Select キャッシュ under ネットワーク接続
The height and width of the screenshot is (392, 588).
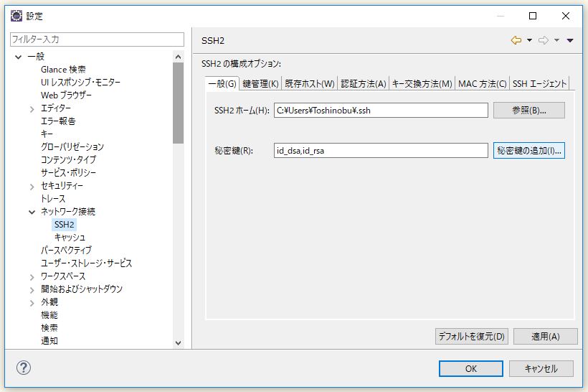pos(70,238)
